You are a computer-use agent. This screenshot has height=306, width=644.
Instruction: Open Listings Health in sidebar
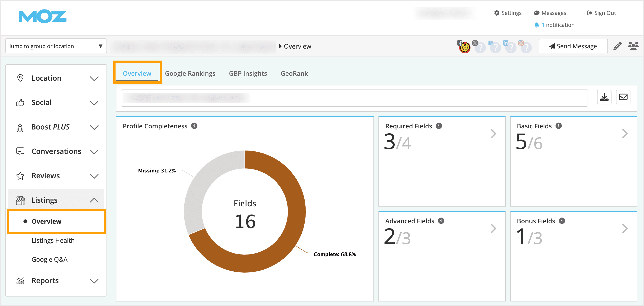point(53,240)
